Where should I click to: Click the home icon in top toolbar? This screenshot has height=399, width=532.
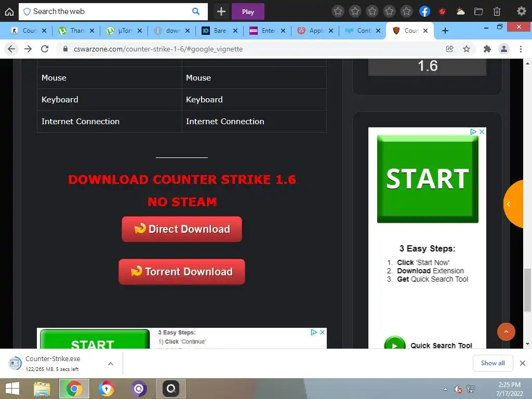click(9, 11)
